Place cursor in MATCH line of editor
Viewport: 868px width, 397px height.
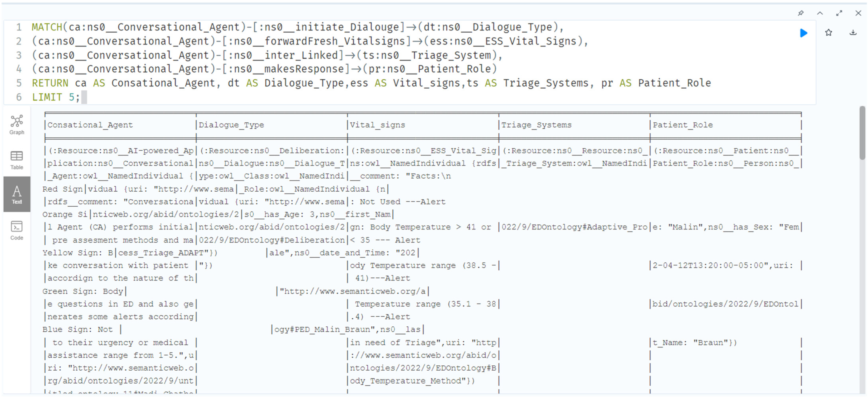point(297,27)
